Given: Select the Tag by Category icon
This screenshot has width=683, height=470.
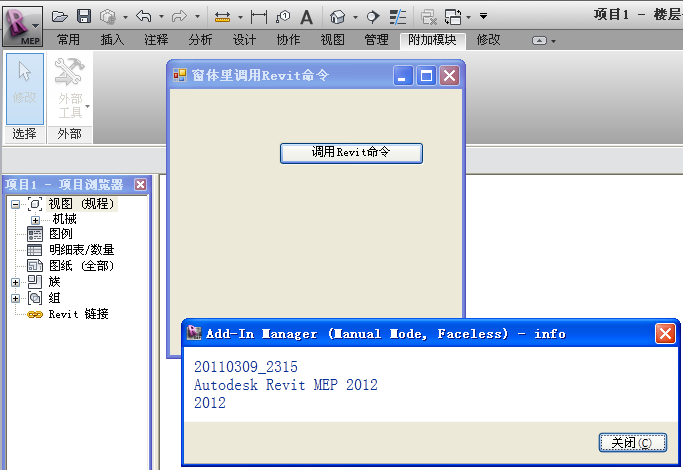Looking at the screenshot, I should click(283, 17).
